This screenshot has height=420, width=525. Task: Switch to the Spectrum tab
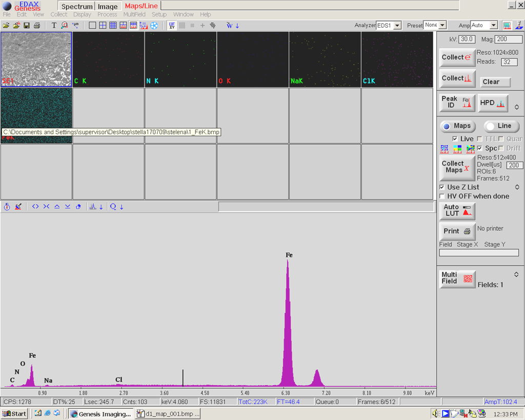77,6
